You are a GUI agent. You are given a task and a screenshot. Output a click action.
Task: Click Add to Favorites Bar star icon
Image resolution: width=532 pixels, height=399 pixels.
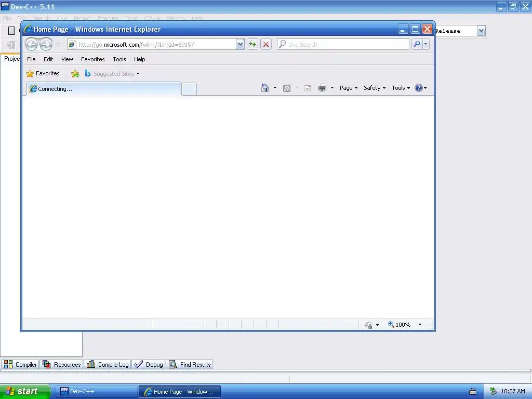[75, 74]
